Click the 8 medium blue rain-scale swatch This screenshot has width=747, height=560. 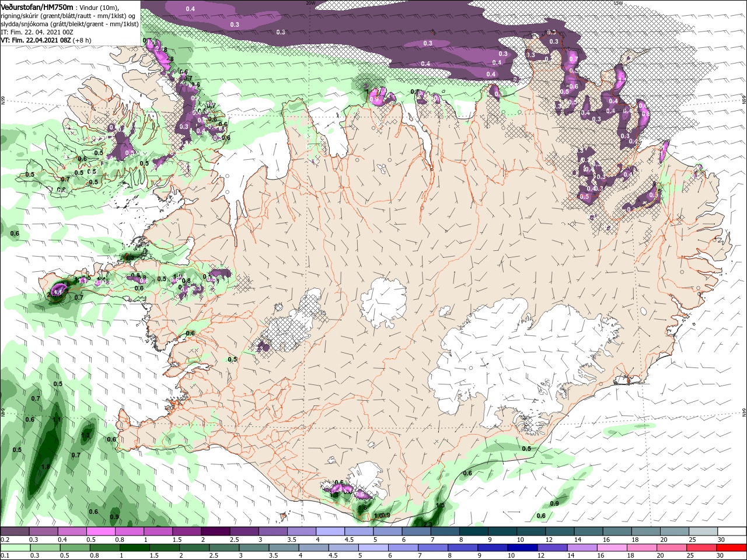pos(463,548)
